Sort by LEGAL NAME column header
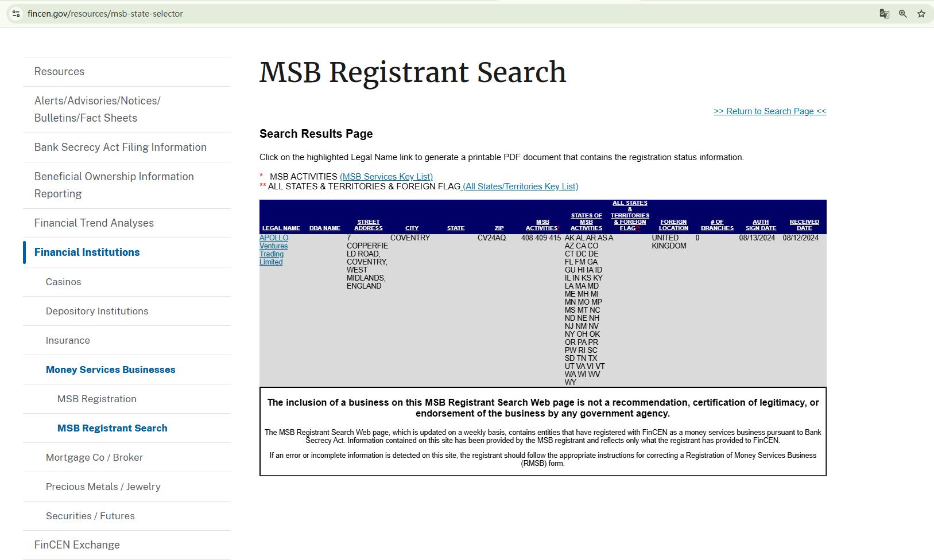934x560 pixels. coord(281,228)
